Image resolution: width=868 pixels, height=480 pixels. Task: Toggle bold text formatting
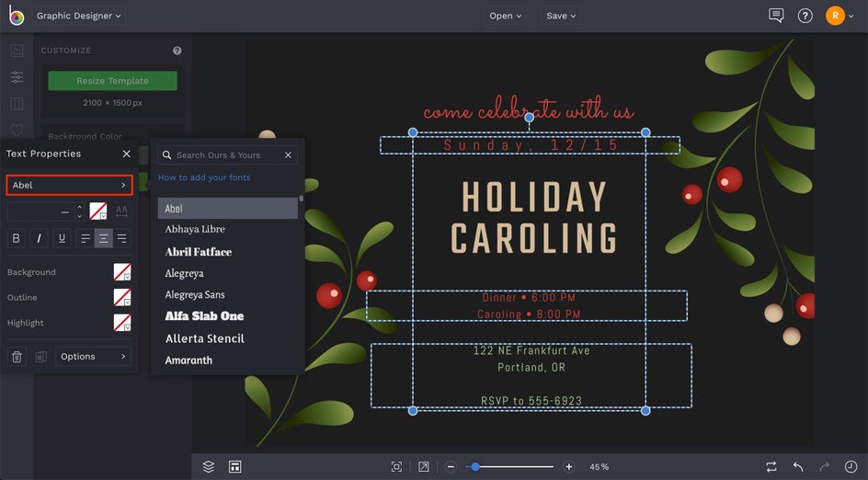click(x=17, y=238)
